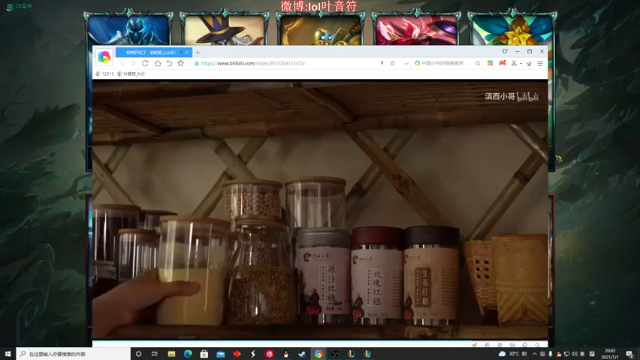The height and width of the screenshot is (360, 640).
Task: Expand the address bar dropdown arrow
Action: click(406, 64)
